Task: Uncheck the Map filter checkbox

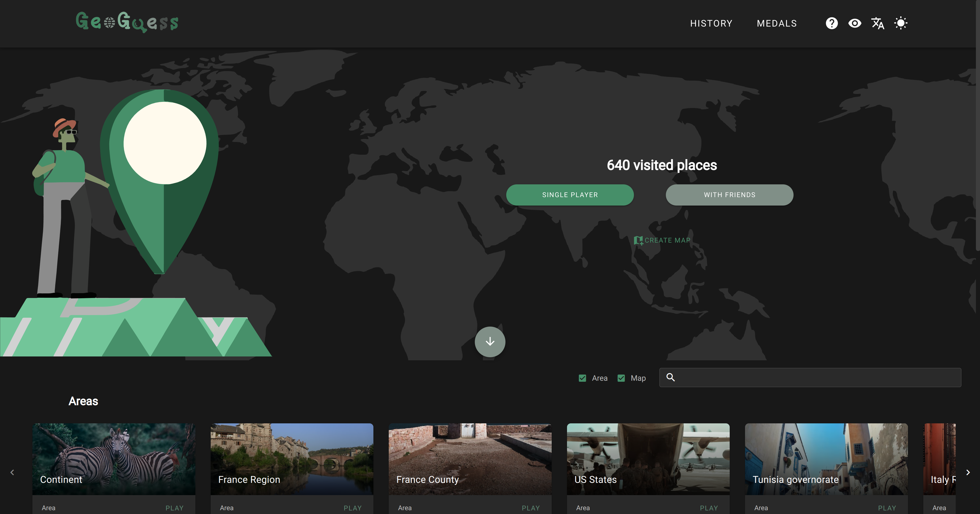Action: click(621, 378)
